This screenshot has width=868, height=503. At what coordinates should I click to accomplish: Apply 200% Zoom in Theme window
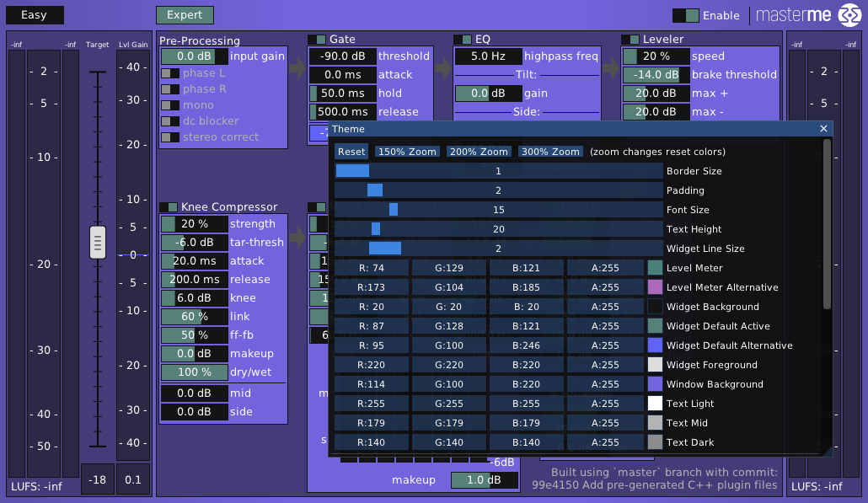(x=479, y=152)
